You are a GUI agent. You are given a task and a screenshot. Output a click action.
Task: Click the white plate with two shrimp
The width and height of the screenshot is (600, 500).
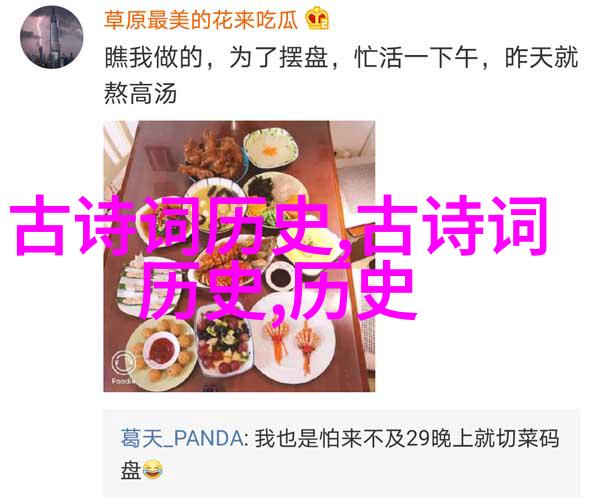point(293,342)
